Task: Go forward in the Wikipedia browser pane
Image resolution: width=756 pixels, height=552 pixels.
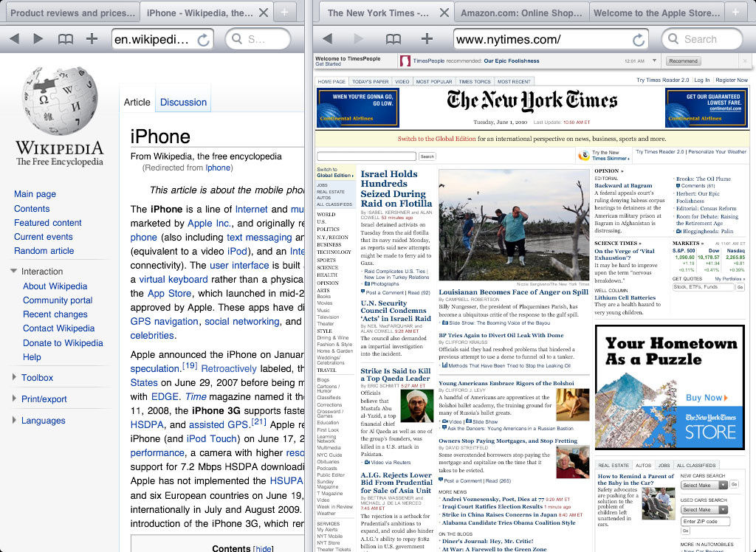Action: (38, 39)
